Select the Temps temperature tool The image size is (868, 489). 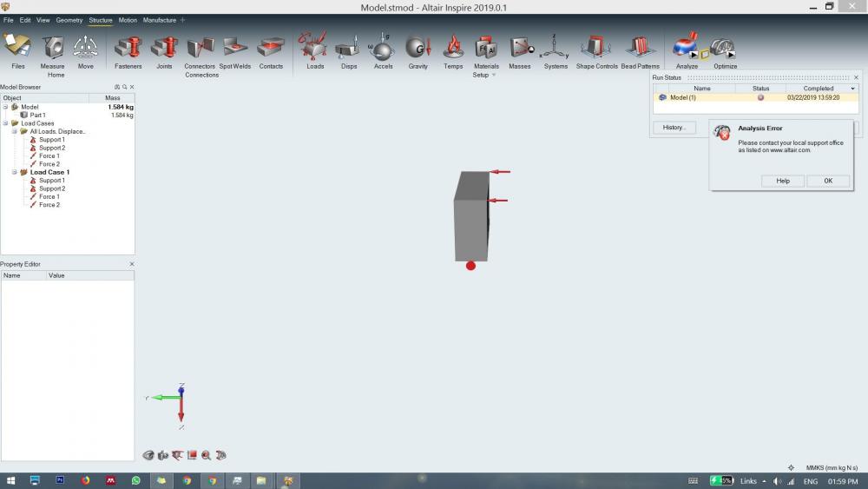coord(453,47)
